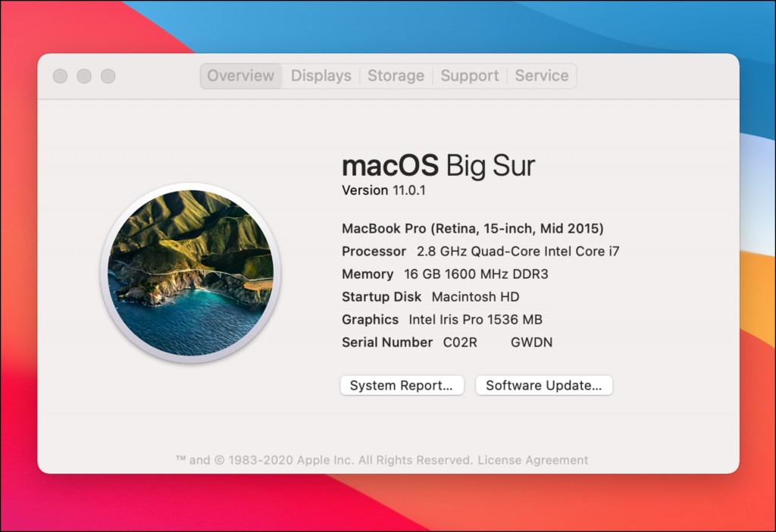Click the macOS Big Sur landscape icon

[x=190, y=273]
